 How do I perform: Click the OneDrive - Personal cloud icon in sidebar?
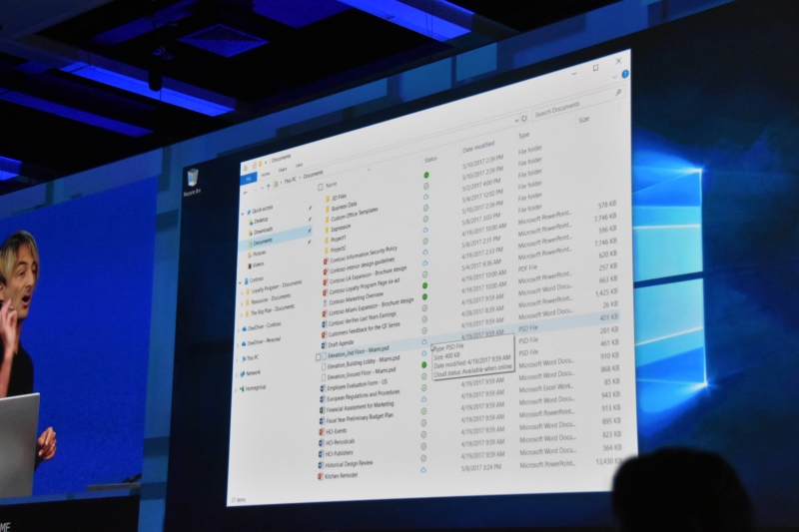pos(244,343)
